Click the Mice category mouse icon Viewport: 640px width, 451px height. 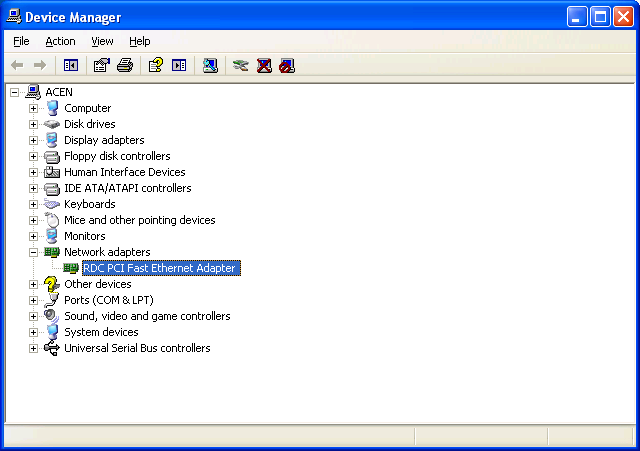pos(52,220)
